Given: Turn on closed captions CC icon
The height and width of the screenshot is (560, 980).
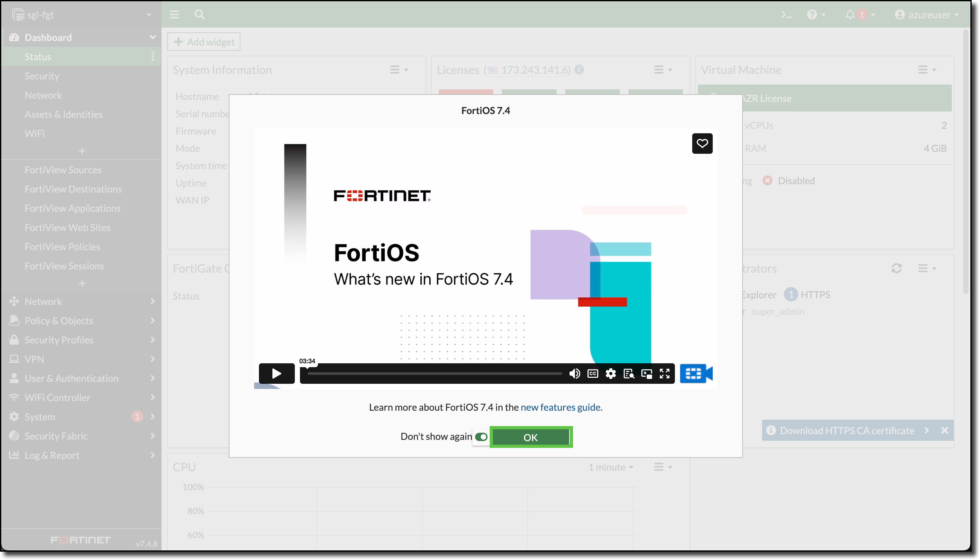Looking at the screenshot, I should [593, 374].
